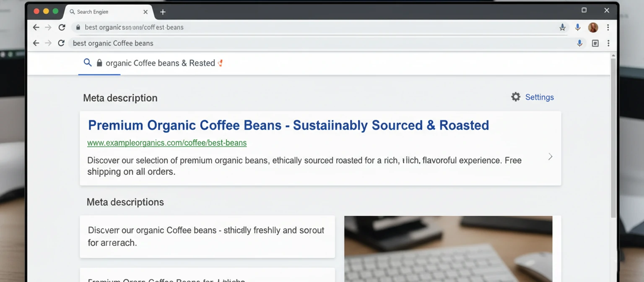Click the green maximize traffic light button
This screenshot has width=644, height=282.
pos(56,10)
